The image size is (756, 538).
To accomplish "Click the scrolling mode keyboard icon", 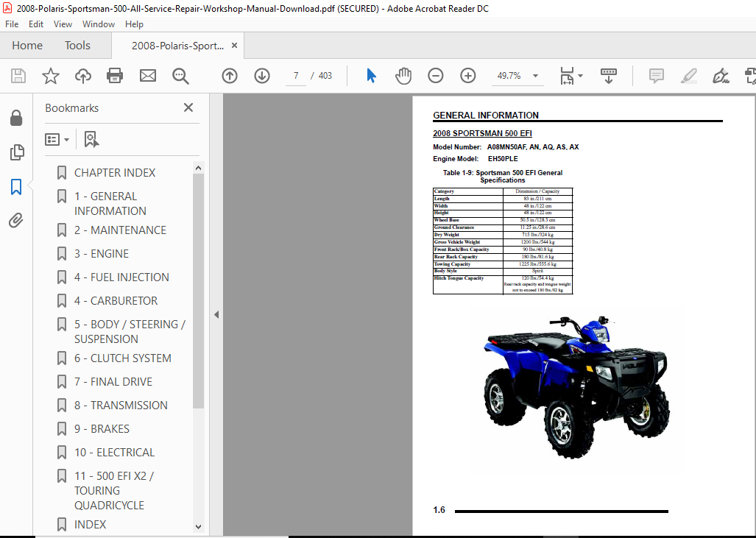I will [609, 76].
